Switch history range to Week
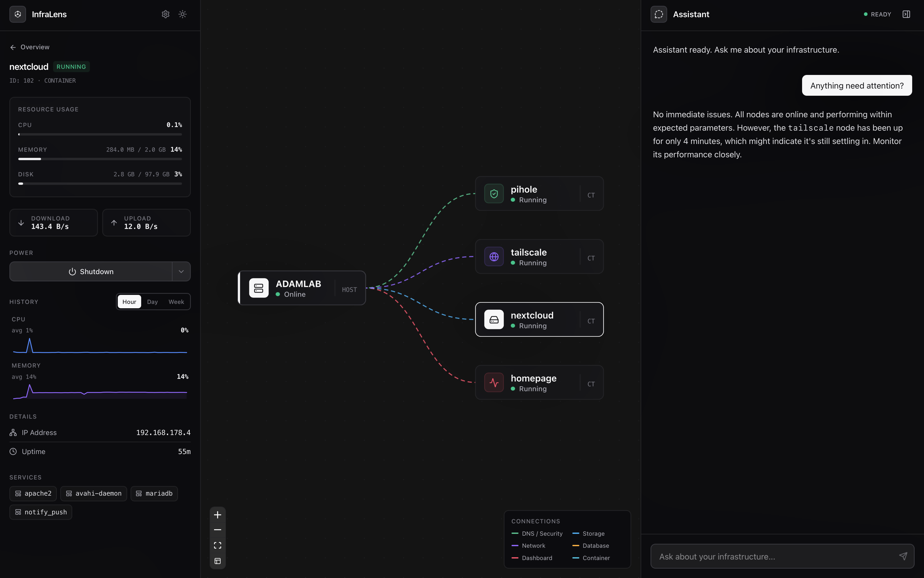 (x=176, y=302)
